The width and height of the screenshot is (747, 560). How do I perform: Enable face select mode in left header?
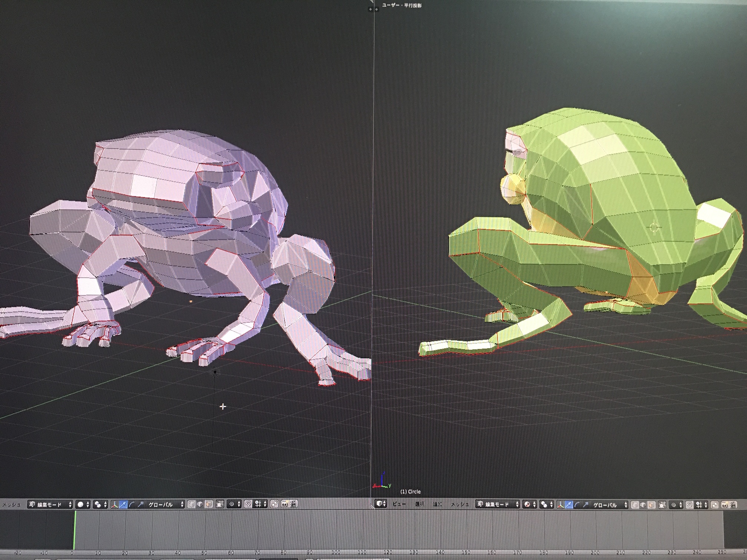(x=209, y=504)
